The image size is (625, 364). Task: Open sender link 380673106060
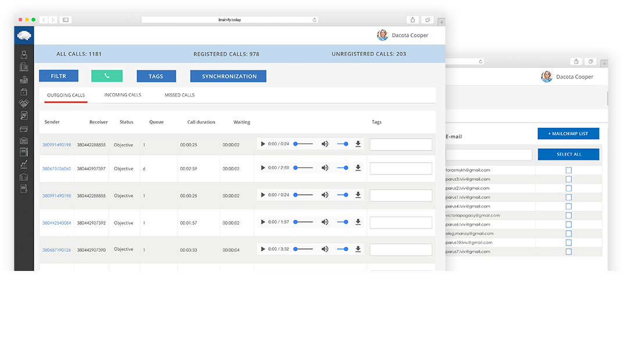[56, 169]
